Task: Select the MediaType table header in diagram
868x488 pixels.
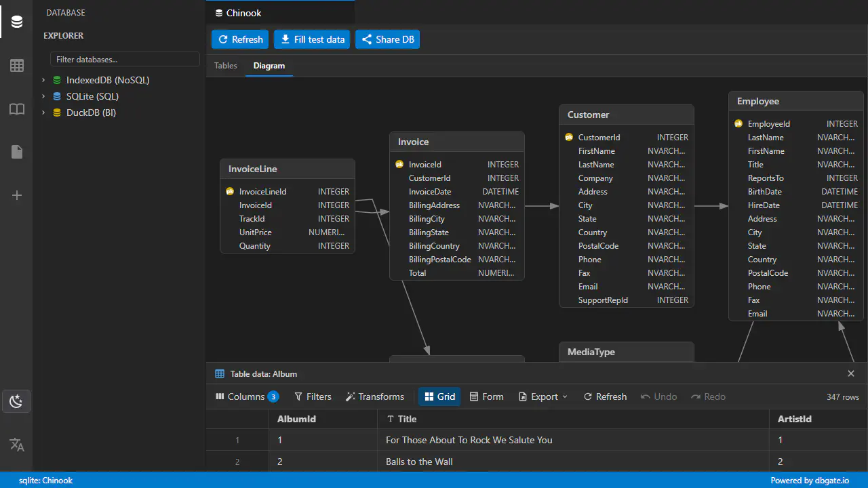Action: pyautogui.click(x=627, y=352)
